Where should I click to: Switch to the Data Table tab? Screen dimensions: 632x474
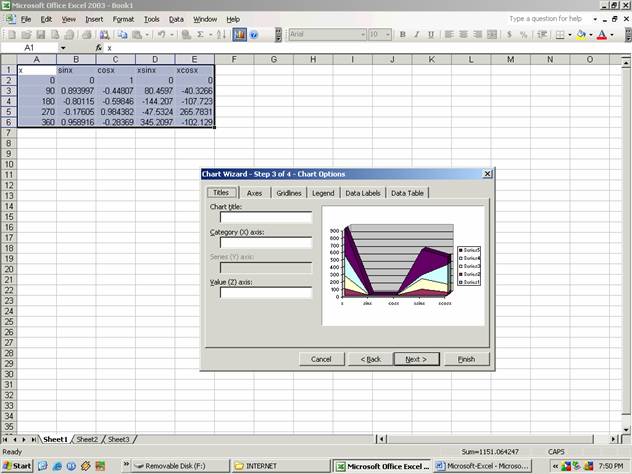(407, 193)
